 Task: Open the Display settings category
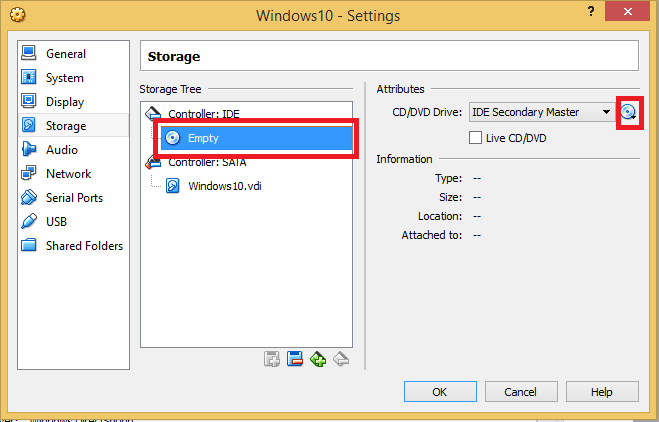[74, 101]
